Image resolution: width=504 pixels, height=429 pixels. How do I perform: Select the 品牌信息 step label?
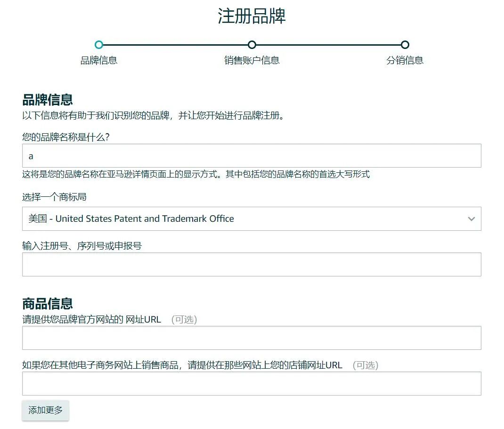[x=99, y=60]
